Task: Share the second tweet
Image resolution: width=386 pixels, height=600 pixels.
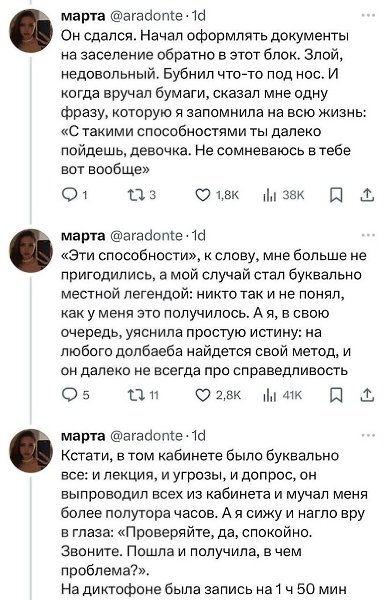Action: tap(367, 395)
